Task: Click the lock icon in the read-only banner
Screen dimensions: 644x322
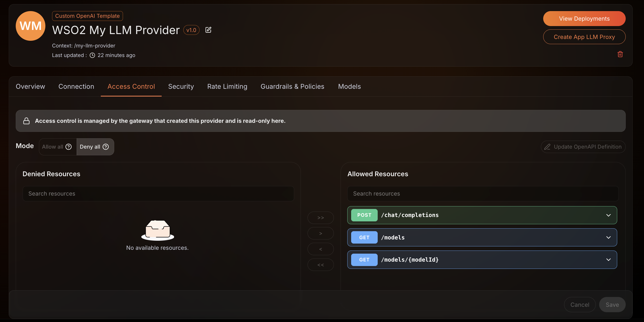Action: (x=26, y=121)
